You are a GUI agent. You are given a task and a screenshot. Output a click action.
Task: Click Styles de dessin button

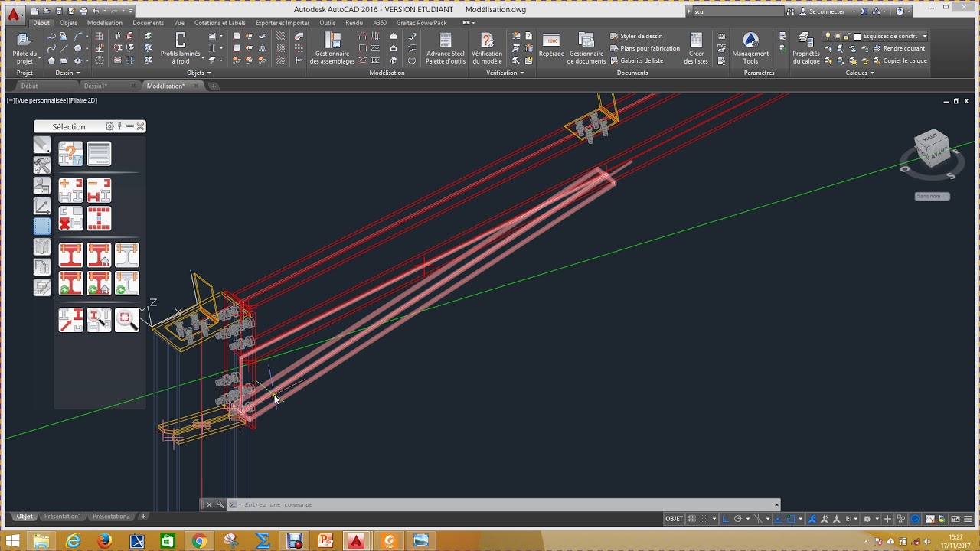pos(636,36)
